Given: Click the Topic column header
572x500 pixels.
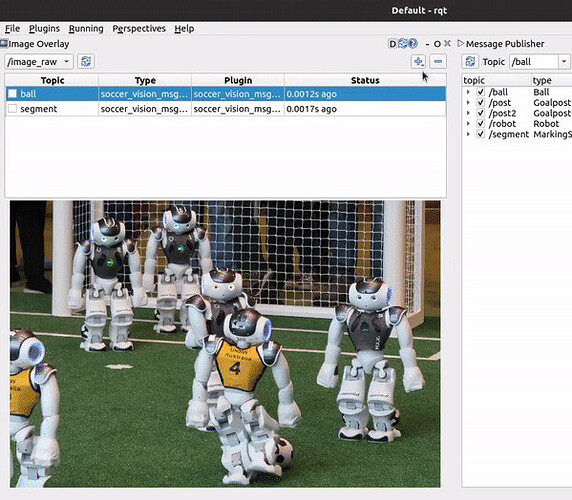Looking at the screenshot, I should point(52,80).
